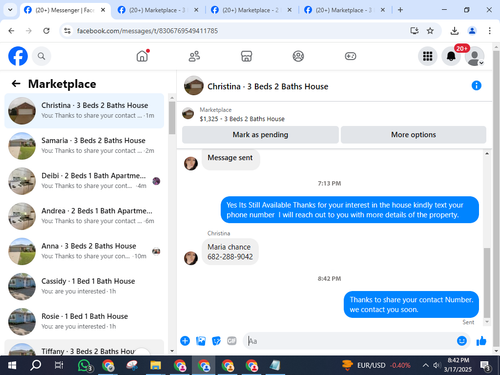Open Tiffany 3 Beds 2 Baths House chat
Screen dimensions: 500x375
pyautogui.click(x=84, y=347)
